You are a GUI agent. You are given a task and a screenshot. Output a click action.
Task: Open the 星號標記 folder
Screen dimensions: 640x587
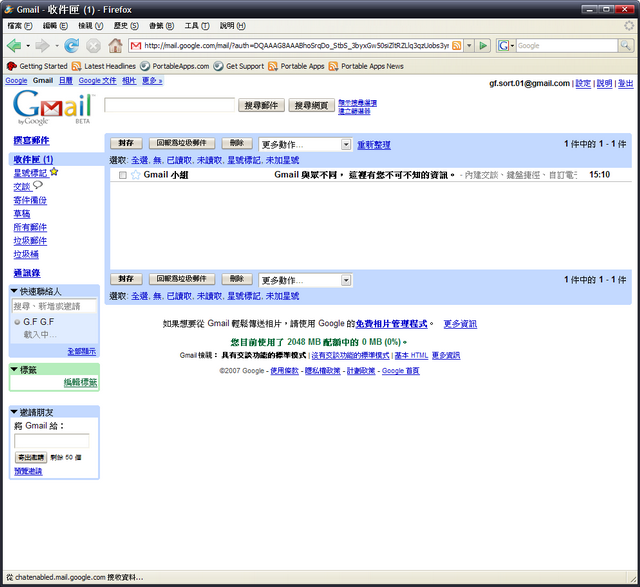[x=31, y=173]
